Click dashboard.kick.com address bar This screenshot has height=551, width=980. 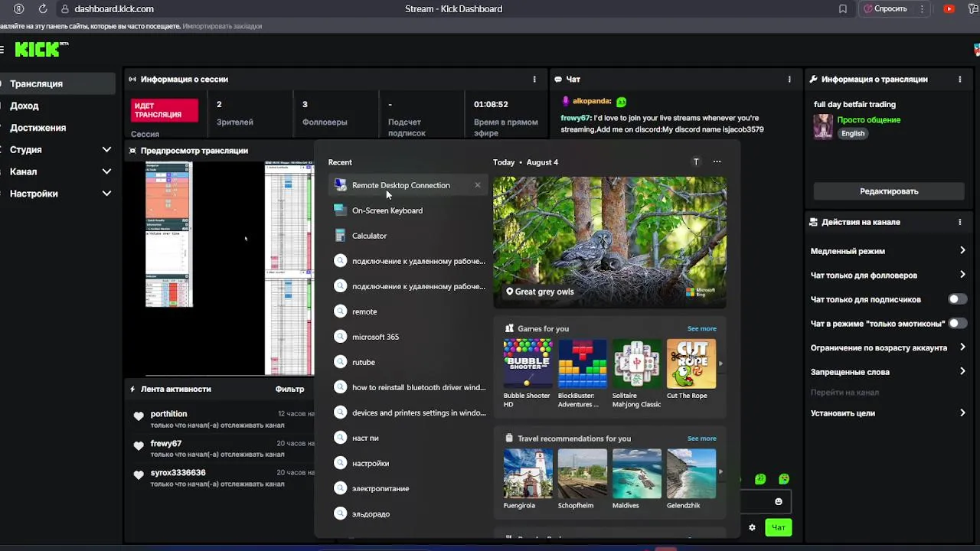pyautogui.click(x=114, y=9)
